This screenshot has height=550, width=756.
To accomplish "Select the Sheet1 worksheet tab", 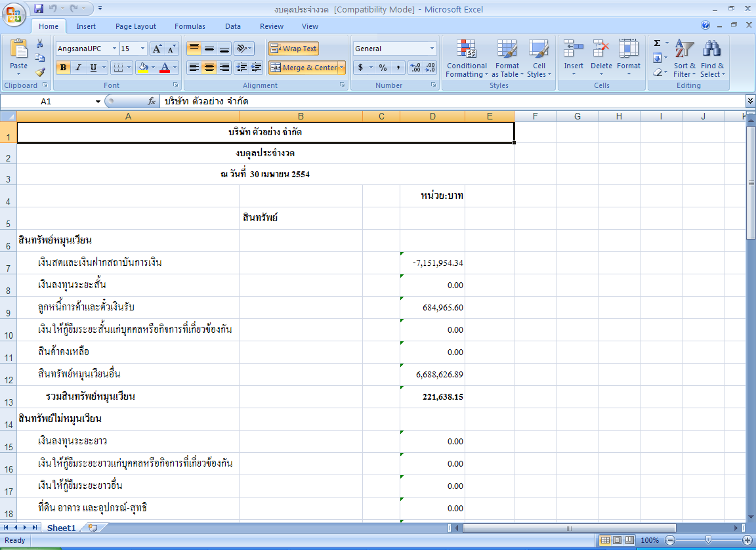I will [61, 528].
